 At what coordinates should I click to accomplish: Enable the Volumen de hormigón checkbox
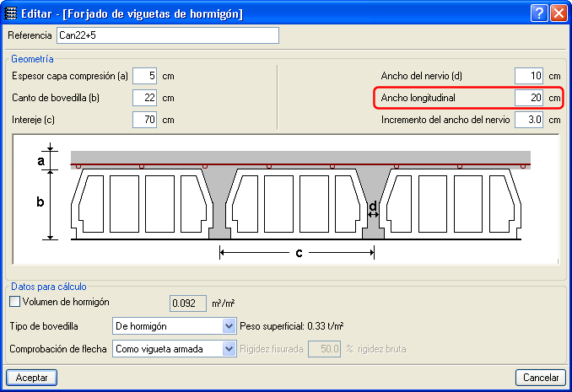click(13, 301)
